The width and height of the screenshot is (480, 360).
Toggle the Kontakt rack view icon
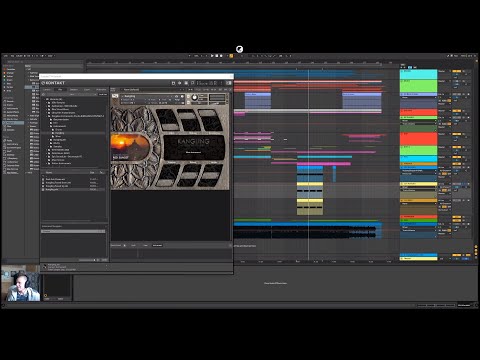186,83
